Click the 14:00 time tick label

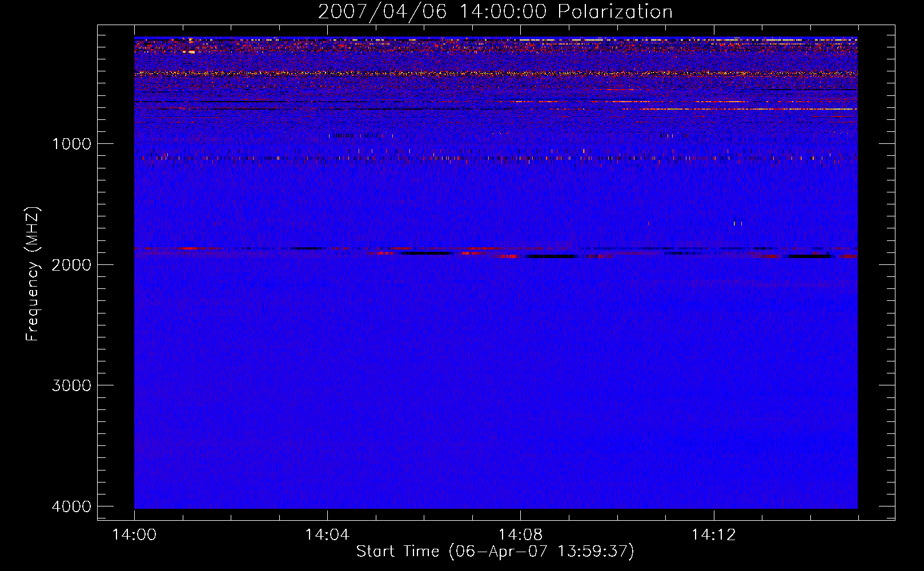click(134, 535)
